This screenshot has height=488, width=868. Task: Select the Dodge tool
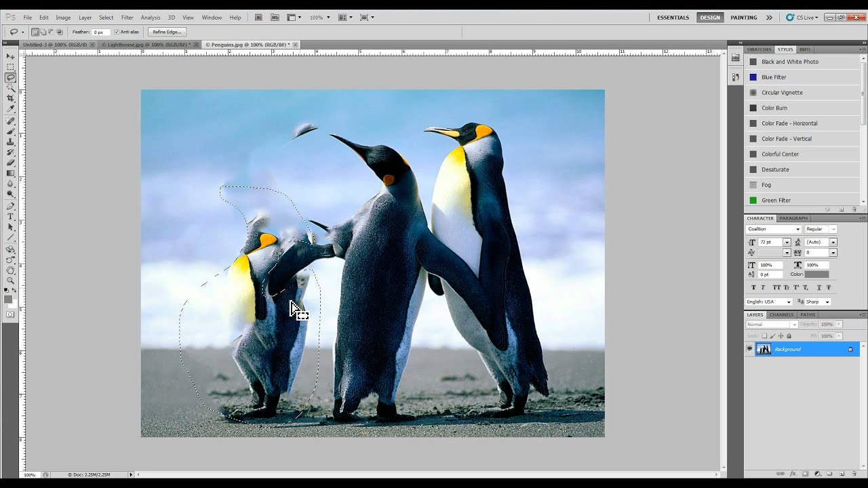[10, 194]
